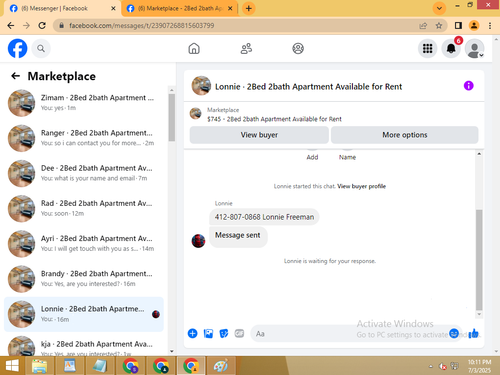Open more actions plus icon

pyautogui.click(x=192, y=333)
